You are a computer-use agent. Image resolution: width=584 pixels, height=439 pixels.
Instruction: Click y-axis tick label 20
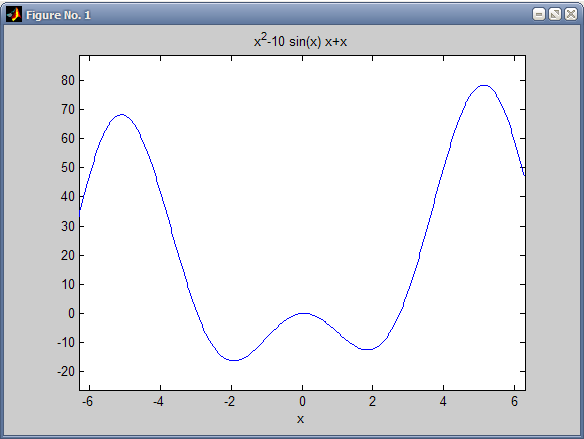pyautogui.click(x=68, y=255)
